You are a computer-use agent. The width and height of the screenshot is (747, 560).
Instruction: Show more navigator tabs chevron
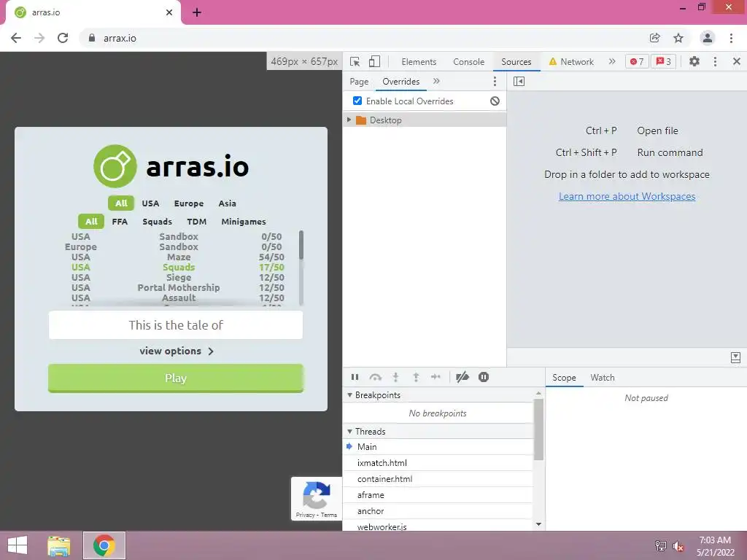[436, 82]
